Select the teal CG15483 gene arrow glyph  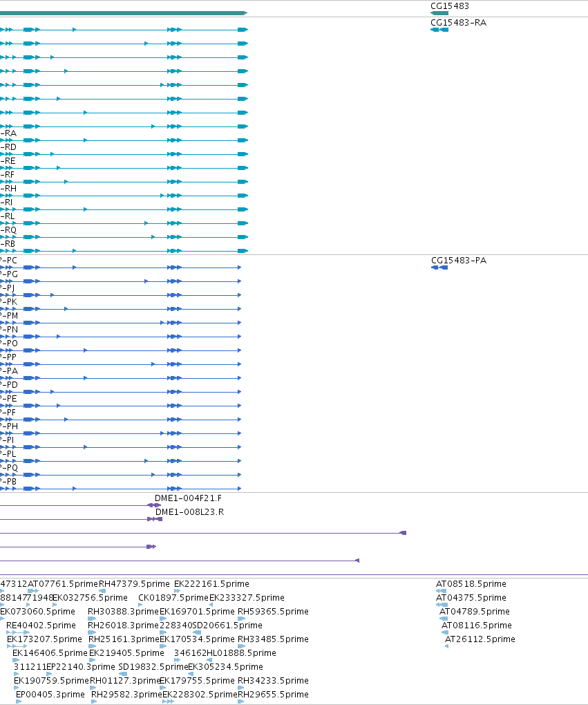point(439,13)
